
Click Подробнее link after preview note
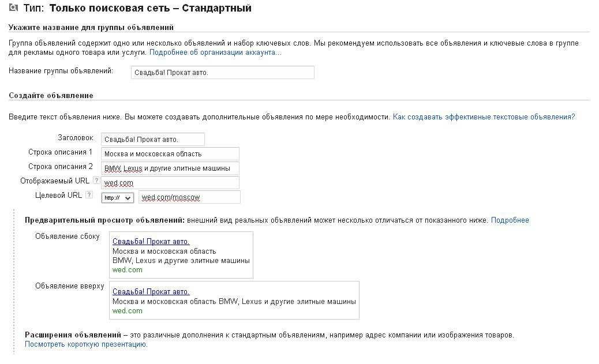(x=510, y=220)
